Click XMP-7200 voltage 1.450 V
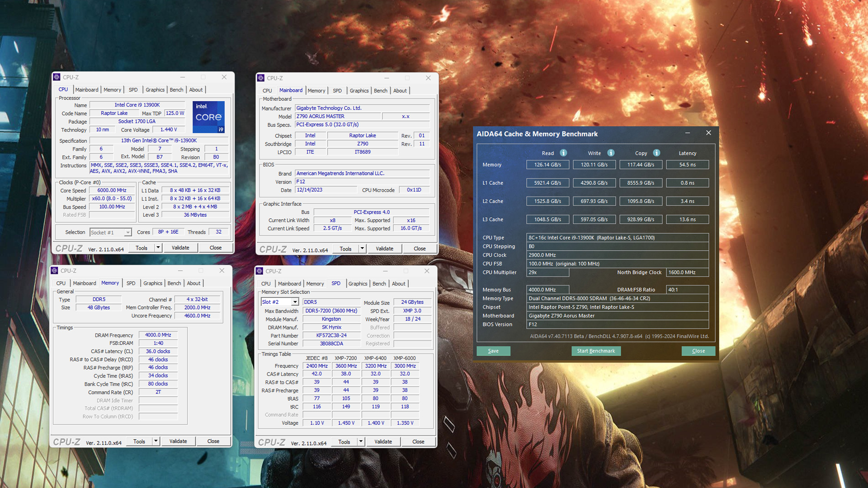This screenshot has height=488, width=868. [346, 423]
